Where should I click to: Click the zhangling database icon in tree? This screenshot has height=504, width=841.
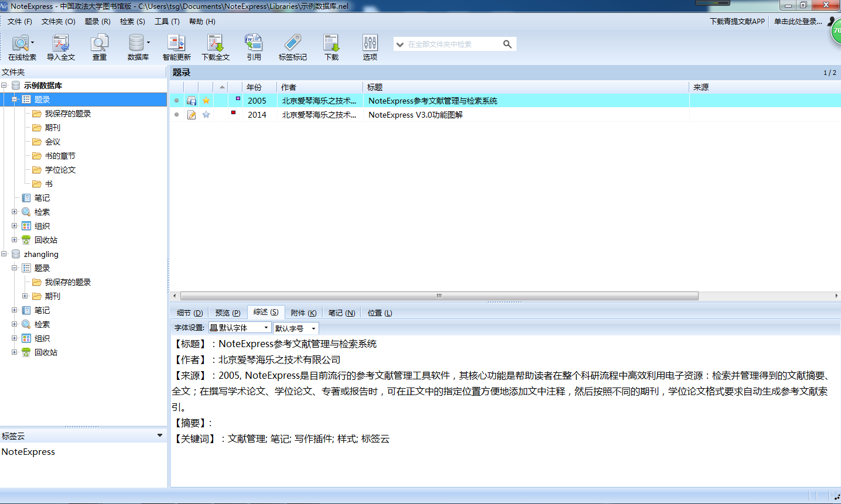click(x=16, y=254)
